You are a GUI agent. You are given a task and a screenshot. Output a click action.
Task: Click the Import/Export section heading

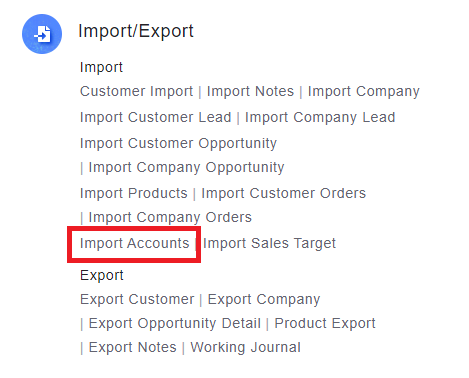[136, 32]
